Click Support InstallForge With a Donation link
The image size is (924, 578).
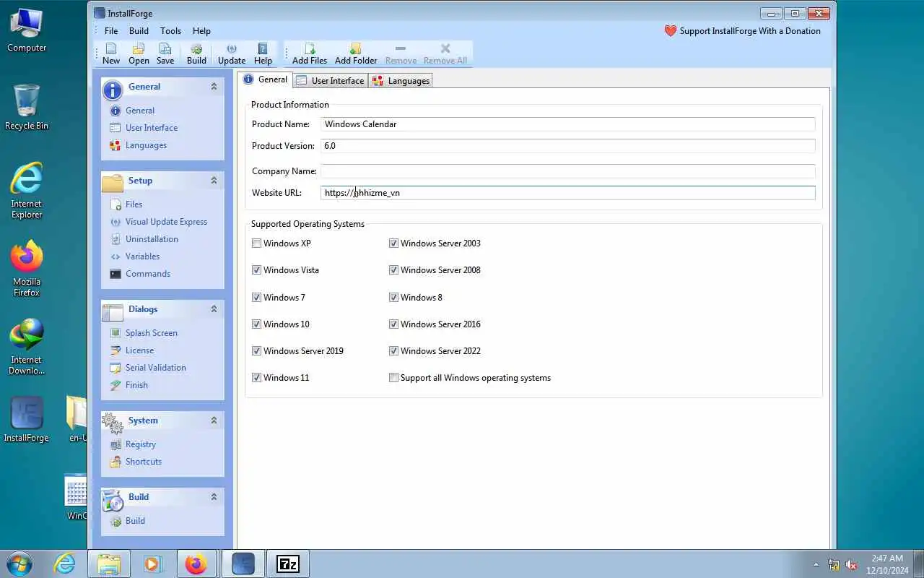click(750, 31)
